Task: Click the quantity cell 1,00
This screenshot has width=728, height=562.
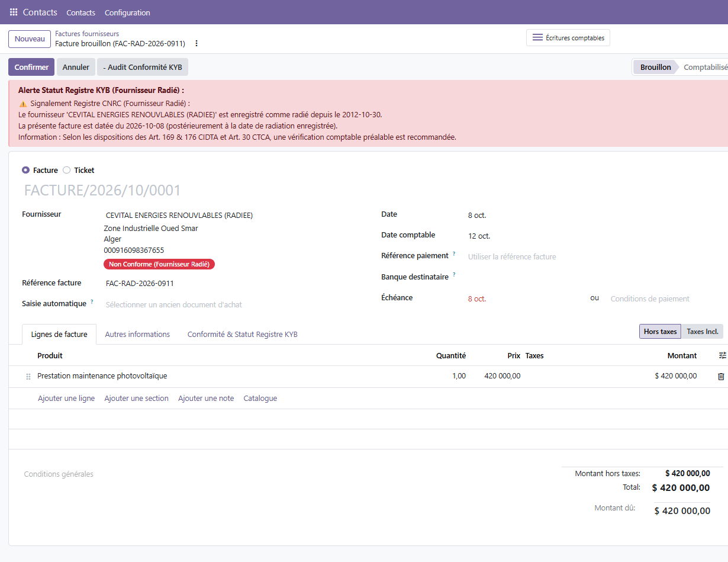Action: (x=458, y=375)
